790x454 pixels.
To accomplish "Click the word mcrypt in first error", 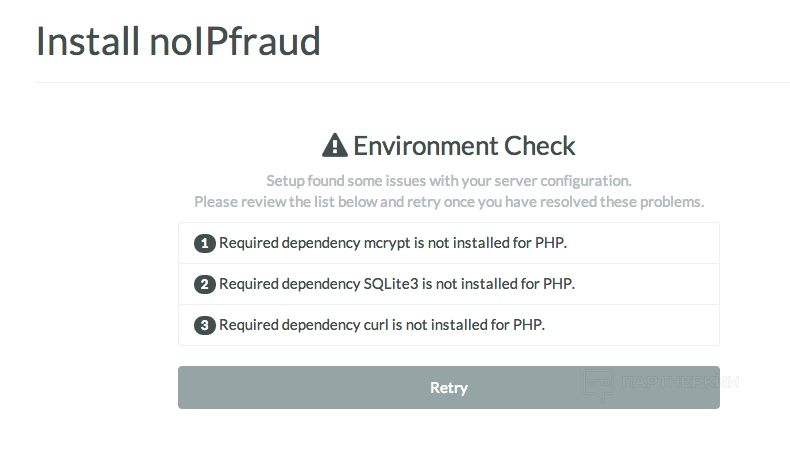I will (x=387, y=243).
